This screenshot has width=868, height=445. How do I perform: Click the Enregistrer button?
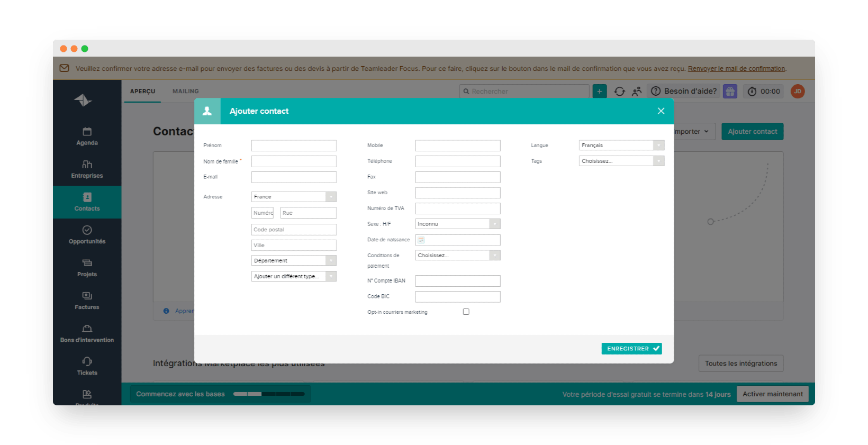tap(631, 349)
